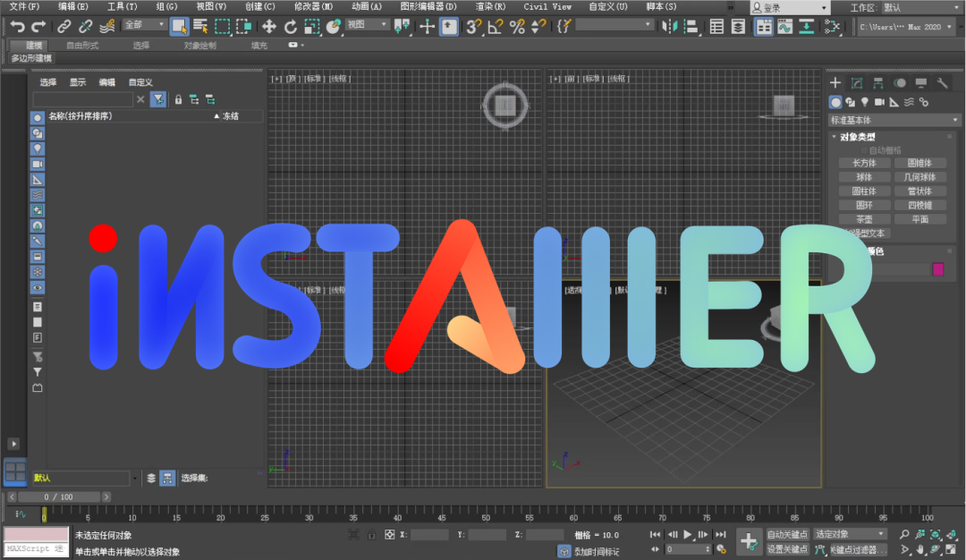Collapse the 对象类型 rollout
This screenshot has height=560, width=966.
[857, 137]
